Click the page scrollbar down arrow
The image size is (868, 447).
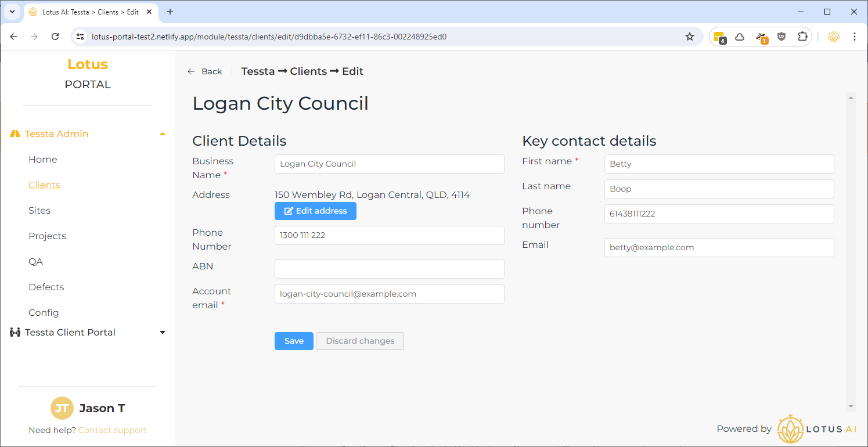click(x=851, y=406)
